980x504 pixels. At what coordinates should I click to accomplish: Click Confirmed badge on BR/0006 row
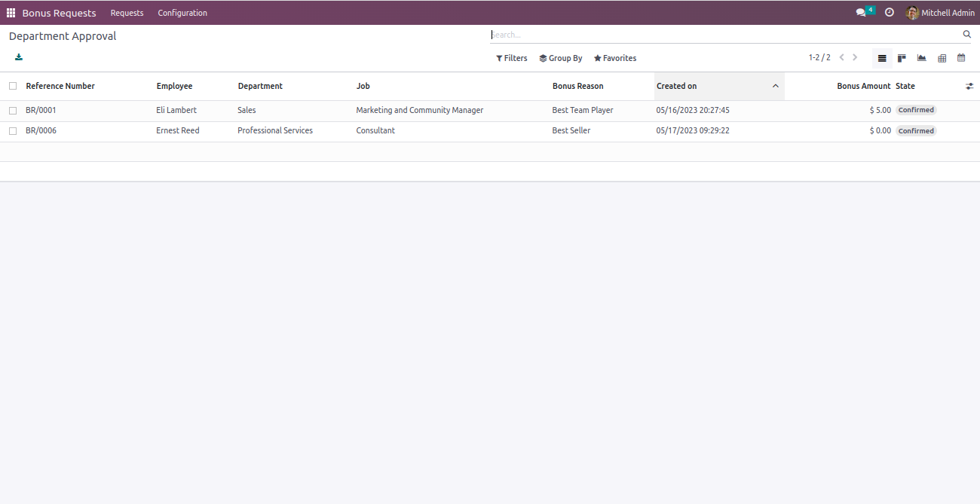916,131
